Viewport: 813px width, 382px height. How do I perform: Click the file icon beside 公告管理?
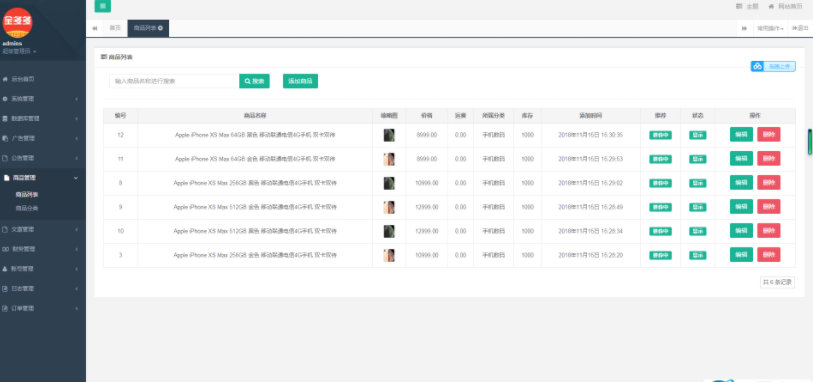tap(5, 158)
